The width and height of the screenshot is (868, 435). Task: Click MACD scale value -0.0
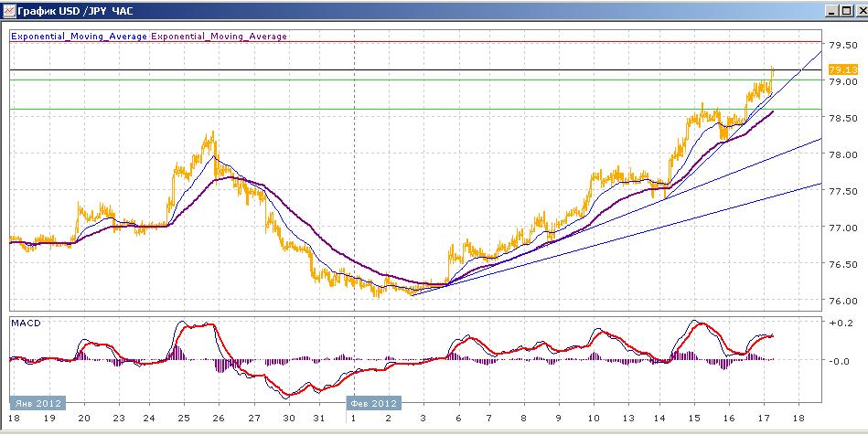tap(841, 361)
